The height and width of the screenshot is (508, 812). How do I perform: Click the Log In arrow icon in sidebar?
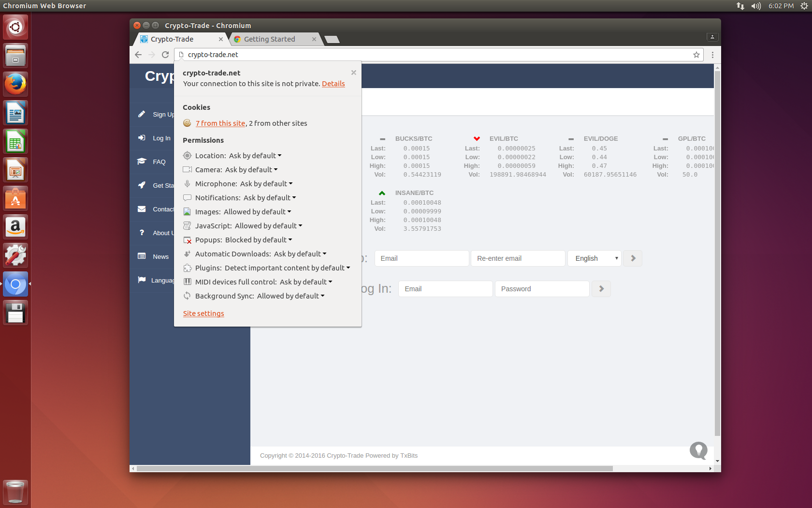pyautogui.click(x=142, y=138)
